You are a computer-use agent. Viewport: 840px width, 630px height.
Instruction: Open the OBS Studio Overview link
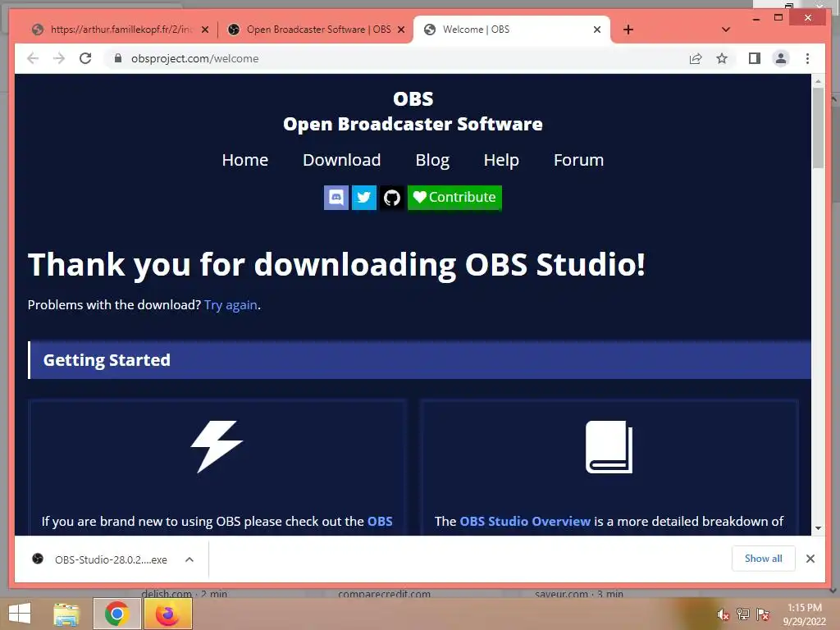pos(525,521)
